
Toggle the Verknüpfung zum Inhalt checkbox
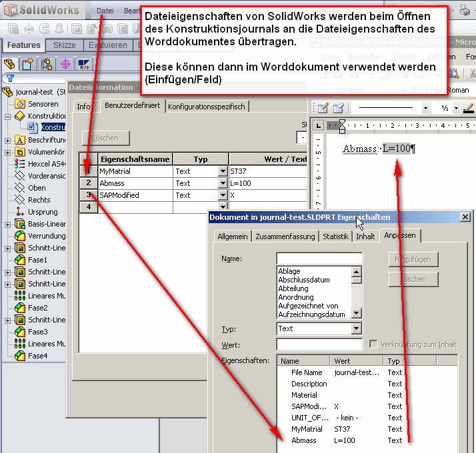click(373, 344)
